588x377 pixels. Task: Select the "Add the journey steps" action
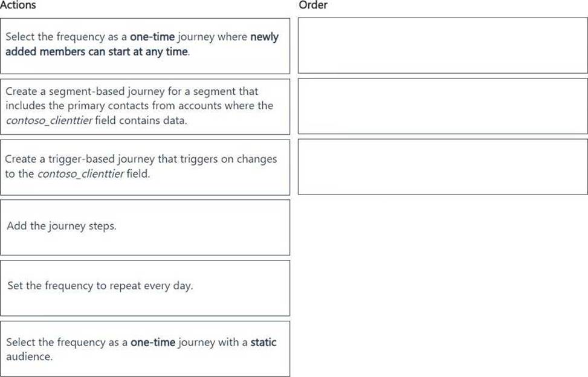pos(145,228)
